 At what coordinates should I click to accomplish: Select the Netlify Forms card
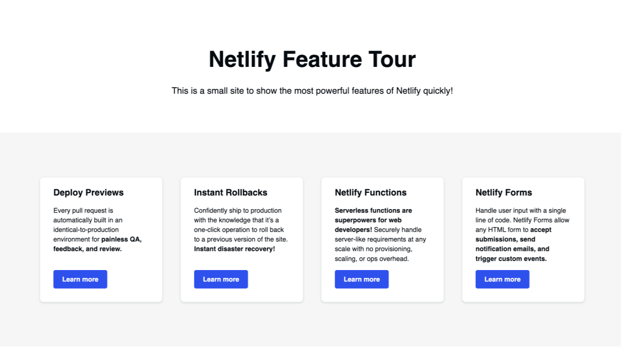[x=523, y=240]
